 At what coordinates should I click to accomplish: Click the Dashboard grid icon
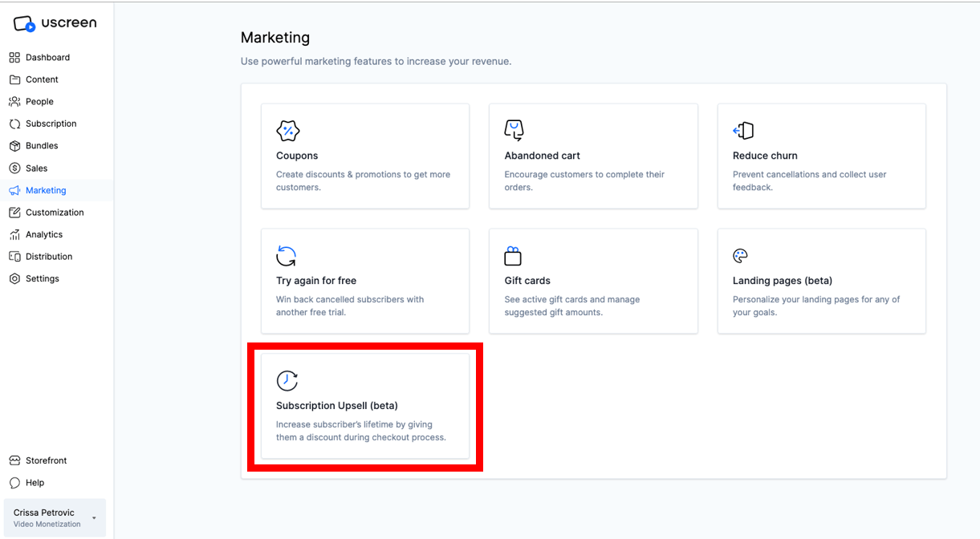point(14,58)
